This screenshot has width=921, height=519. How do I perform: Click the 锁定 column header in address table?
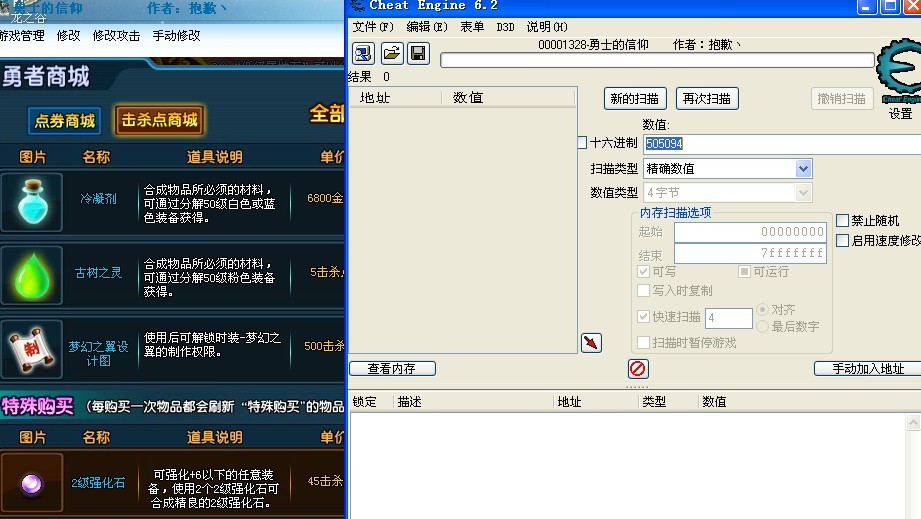click(364, 402)
